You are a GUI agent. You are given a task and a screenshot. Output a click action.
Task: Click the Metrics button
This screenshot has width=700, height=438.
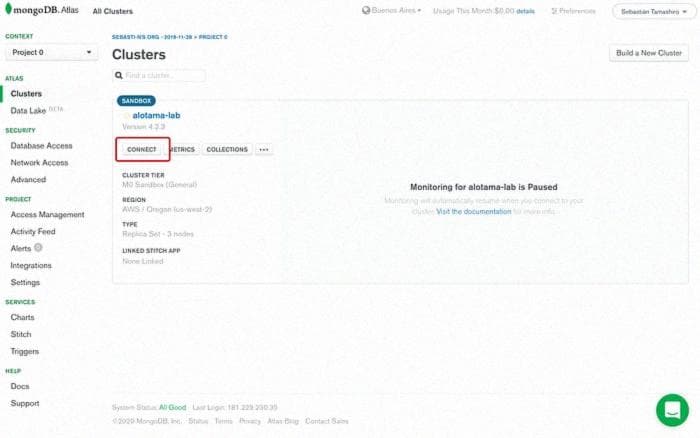tap(182, 150)
